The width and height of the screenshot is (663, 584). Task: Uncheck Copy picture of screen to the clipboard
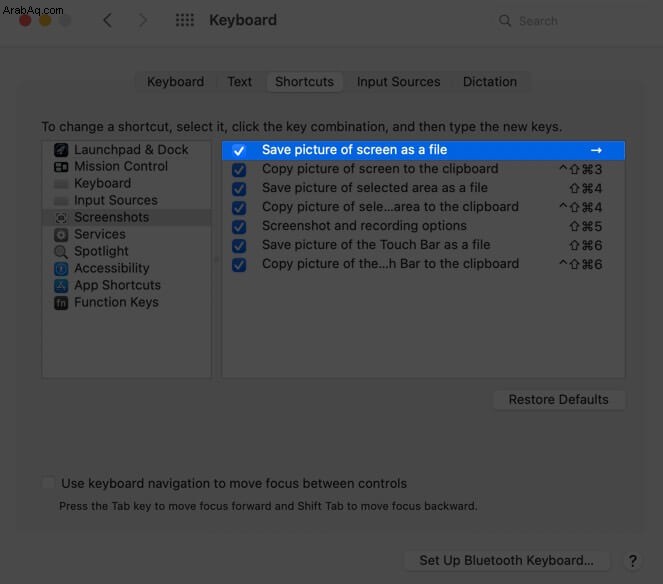pyautogui.click(x=239, y=170)
